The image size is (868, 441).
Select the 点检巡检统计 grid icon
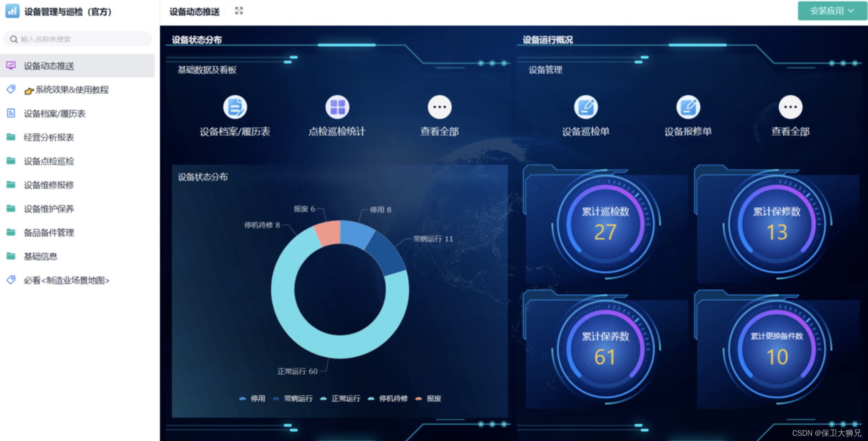(x=337, y=107)
